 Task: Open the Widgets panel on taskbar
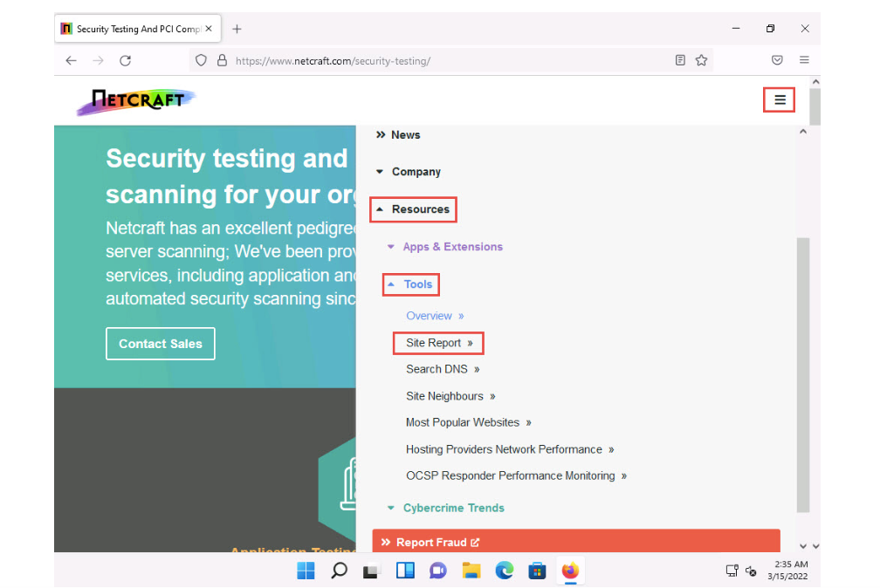(x=405, y=571)
